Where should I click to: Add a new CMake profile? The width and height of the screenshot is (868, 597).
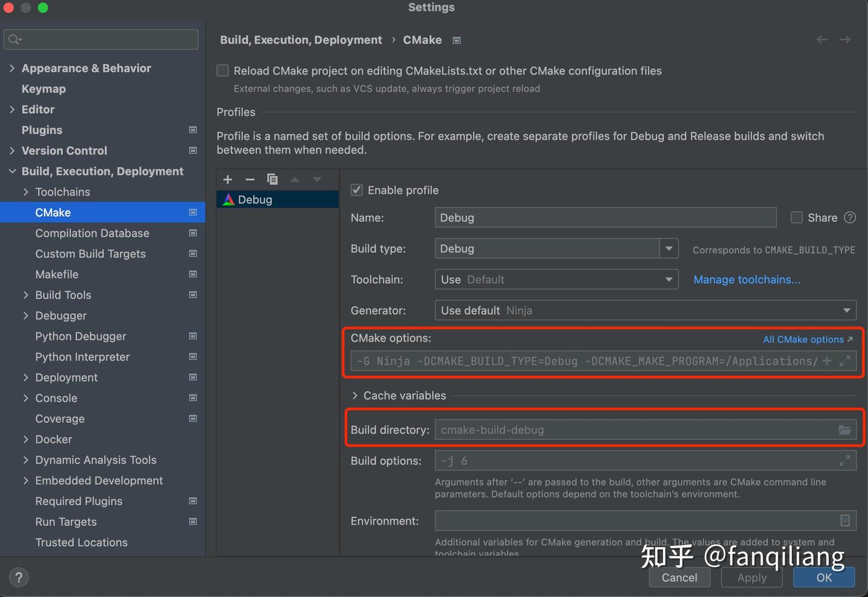(x=228, y=180)
